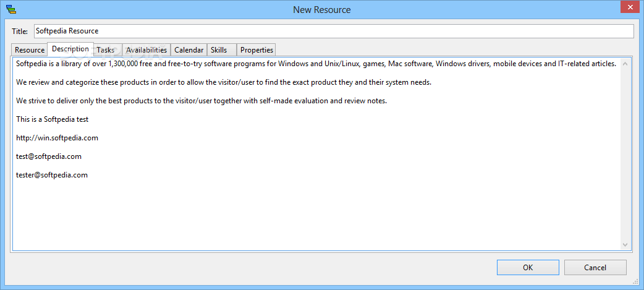Screen dimensions: 644x290
Task: Click the line starting "We strive to deliver"
Action: 201,101
